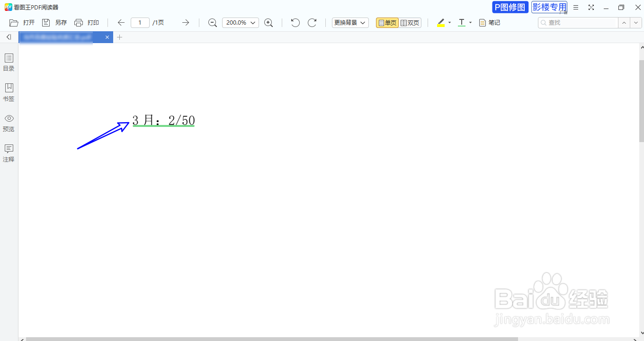Jump to previous search result arrow
The height and width of the screenshot is (341, 644).
pyautogui.click(x=624, y=23)
